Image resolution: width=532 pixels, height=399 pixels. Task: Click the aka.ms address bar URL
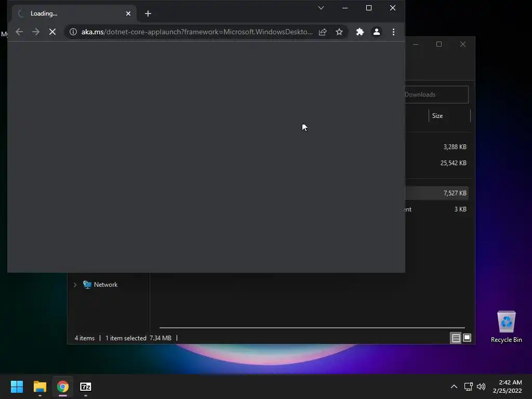point(197,32)
